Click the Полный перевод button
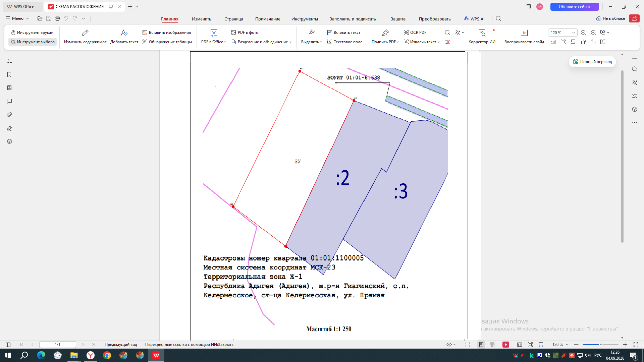Image resolution: width=644 pixels, height=362 pixels. pyautogui.click(x=592, y=62)
